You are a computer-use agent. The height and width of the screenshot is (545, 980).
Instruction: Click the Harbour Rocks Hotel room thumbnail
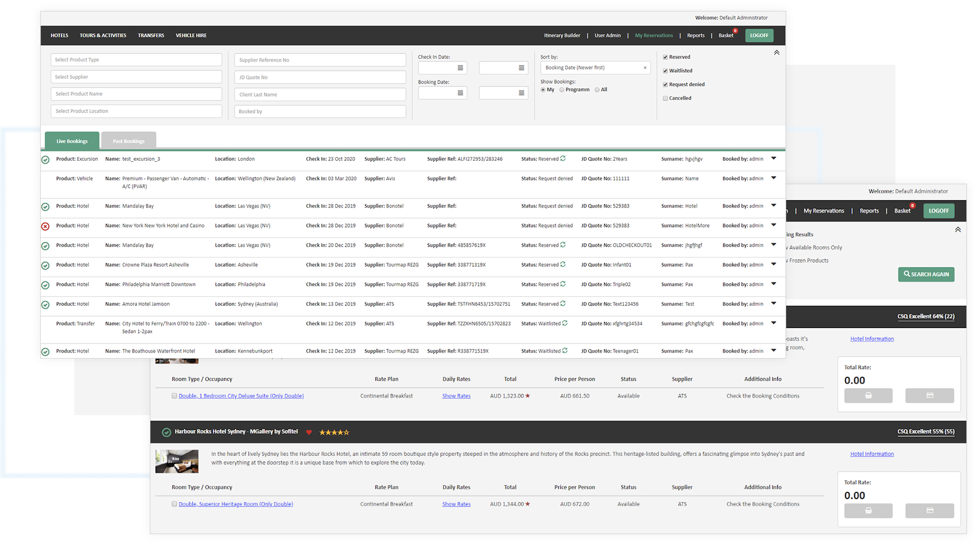coord(177,461)
